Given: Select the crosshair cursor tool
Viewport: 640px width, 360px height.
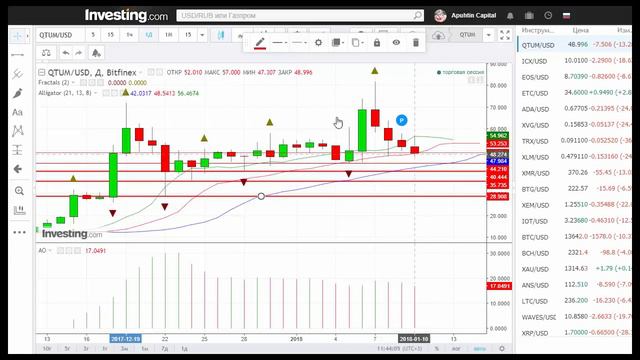Looking at the screenshot, I should tap(18, 36).
